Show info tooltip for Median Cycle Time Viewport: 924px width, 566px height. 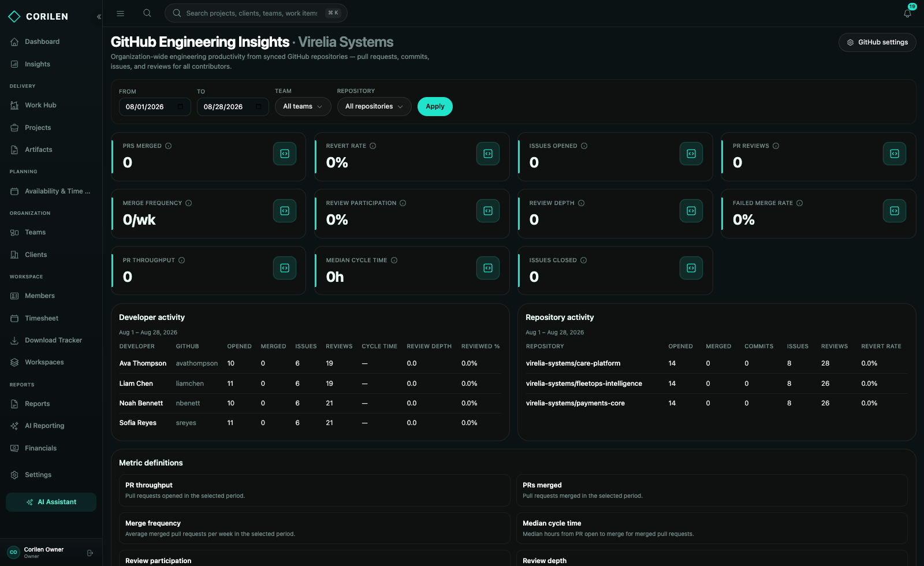point(394,260)
